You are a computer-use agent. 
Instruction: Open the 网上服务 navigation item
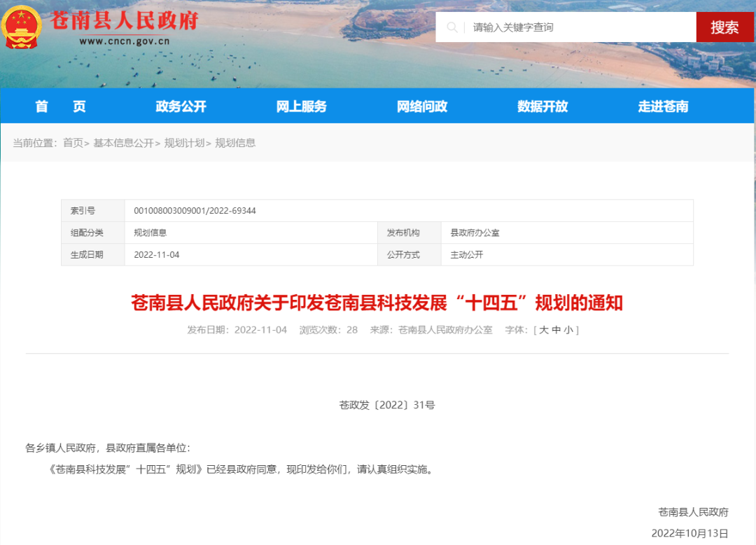[x=301, y=106]
